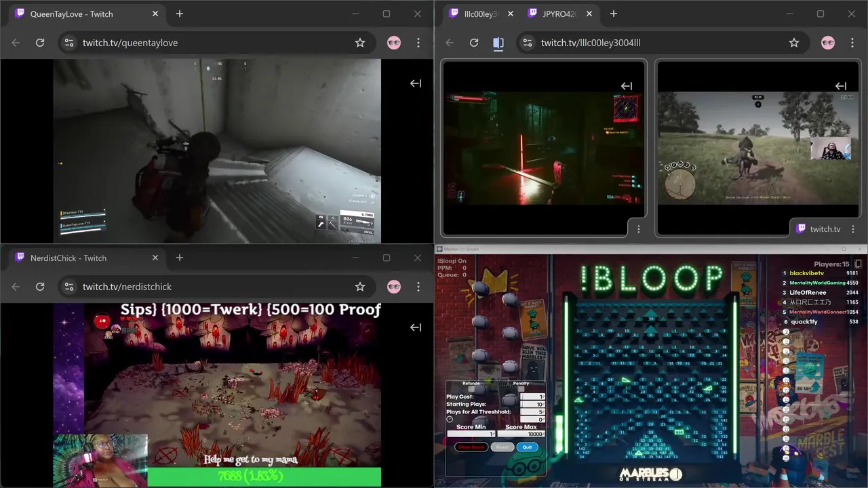868x488 pixels.
Task: Bookmark the QueenTayLove page with the star
Action: (360, 43)
